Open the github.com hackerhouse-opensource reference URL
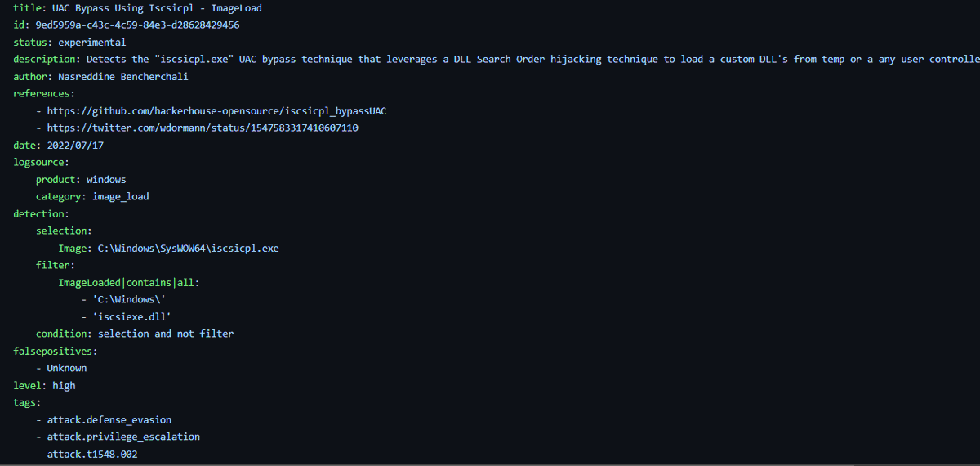The width and height of the screenshot is (980, 466). coord(216,110)
